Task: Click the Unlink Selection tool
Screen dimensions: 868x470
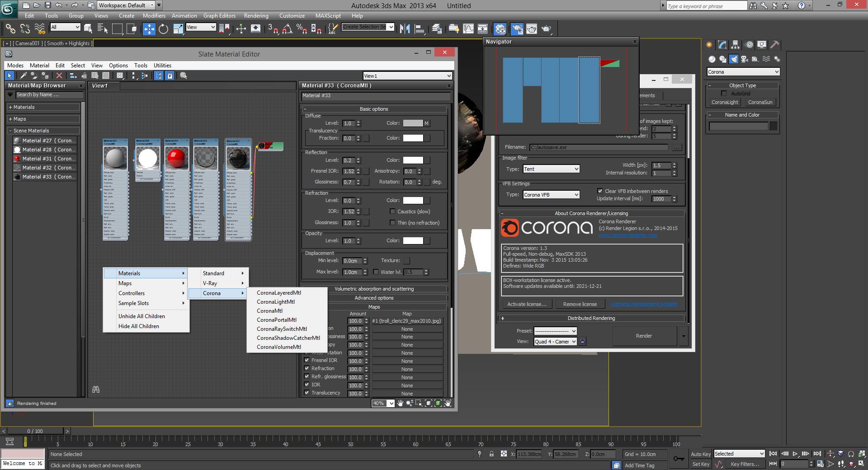Action: [x=25, y=29]
